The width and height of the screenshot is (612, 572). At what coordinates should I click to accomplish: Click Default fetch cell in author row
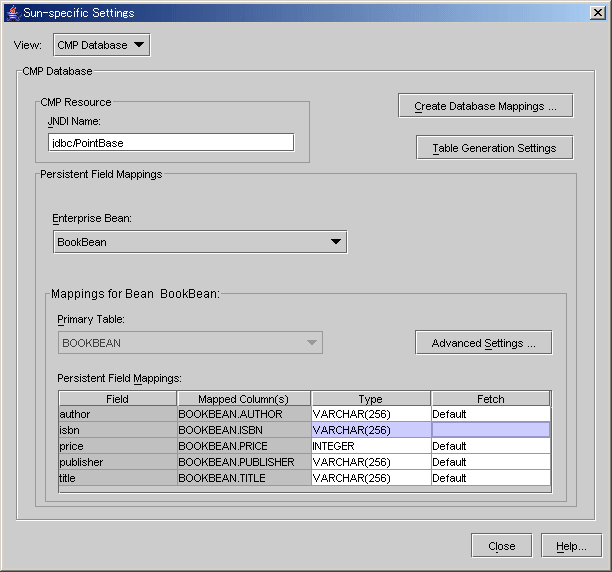click(491, 414)
